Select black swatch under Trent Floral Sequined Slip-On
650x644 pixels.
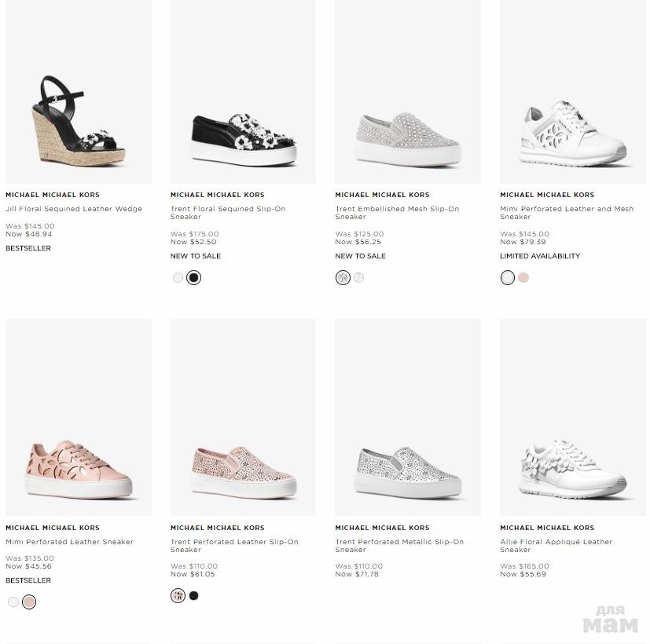194,277
